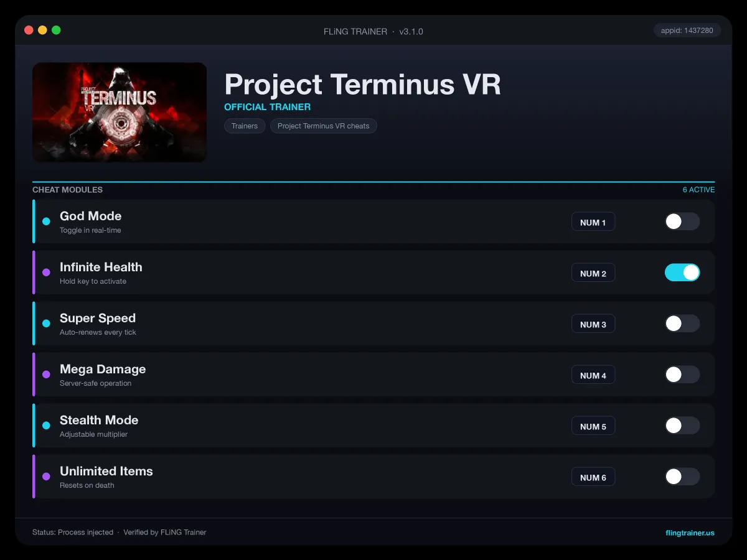
Task: Open the Project Terminus VR cheats tag
Action: coord(324,126)
